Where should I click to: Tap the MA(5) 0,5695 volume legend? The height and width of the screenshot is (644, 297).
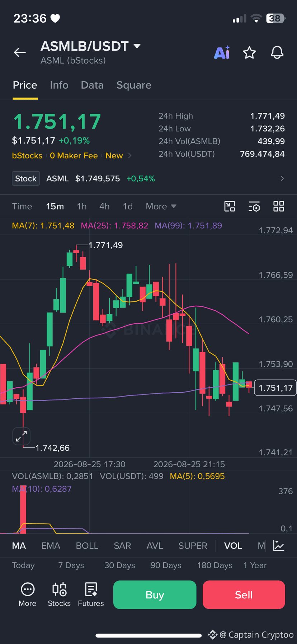[197, 476]
